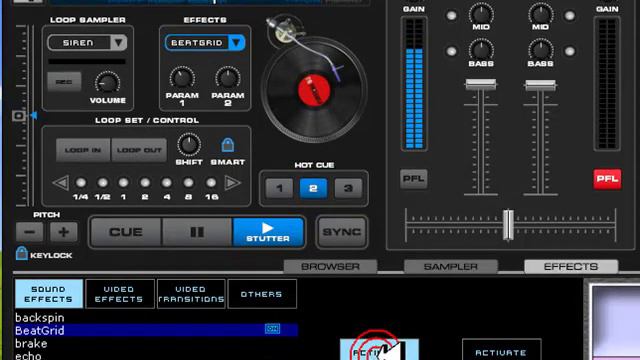Viewport: 640px width, 360px height.
Task: Select the 8 beat loop length
Action: 188,182
